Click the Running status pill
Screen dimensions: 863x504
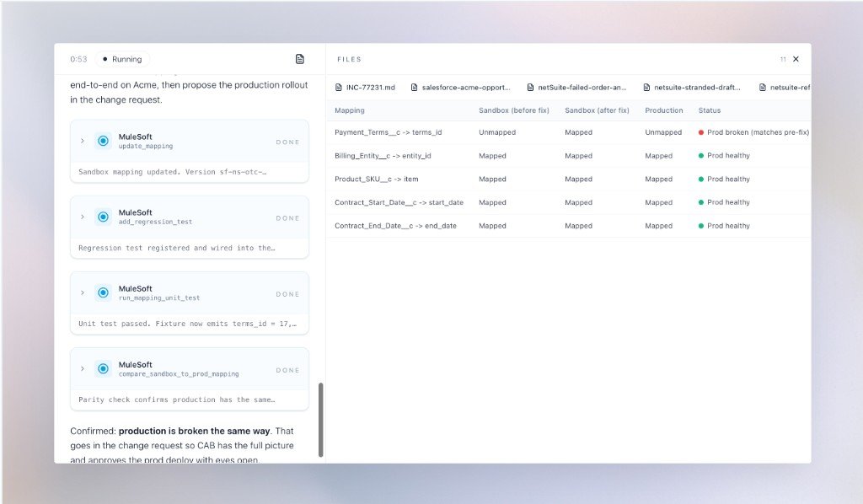click(122, 59)
